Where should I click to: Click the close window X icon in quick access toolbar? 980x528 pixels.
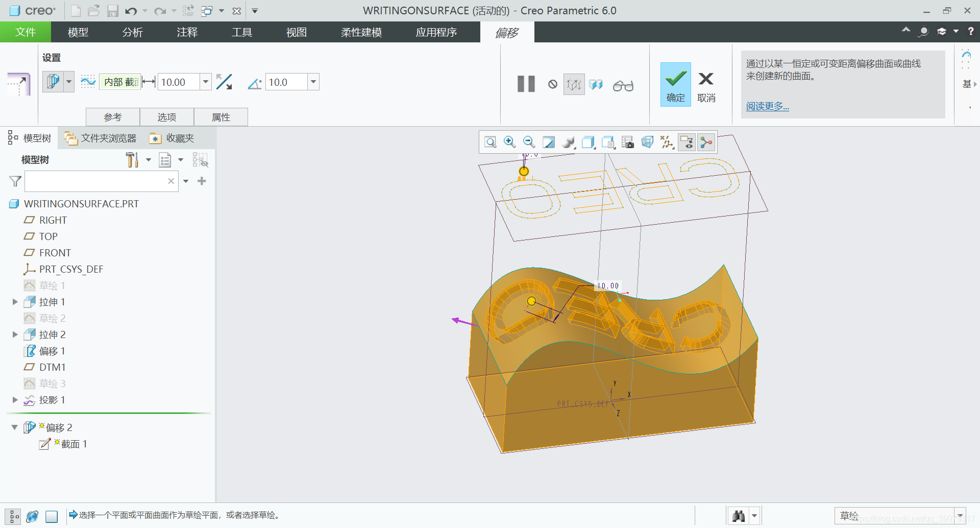tap(237, 11)
